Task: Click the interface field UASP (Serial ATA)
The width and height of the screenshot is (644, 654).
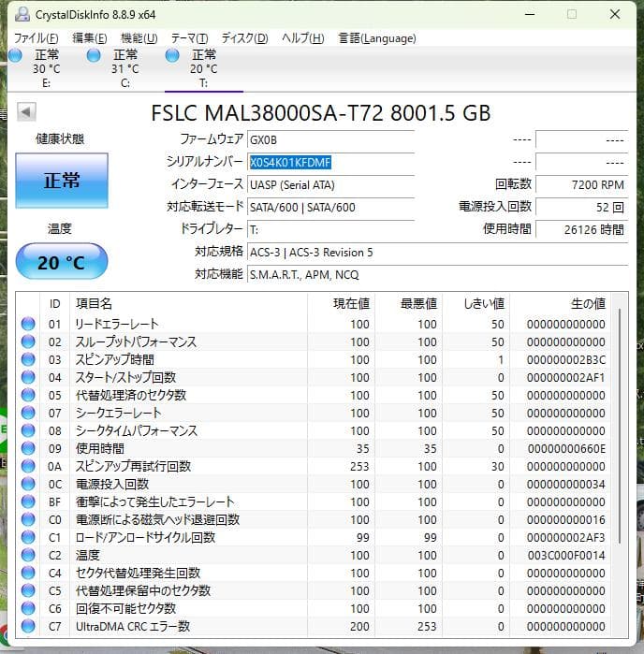Action: pos(331,184)
